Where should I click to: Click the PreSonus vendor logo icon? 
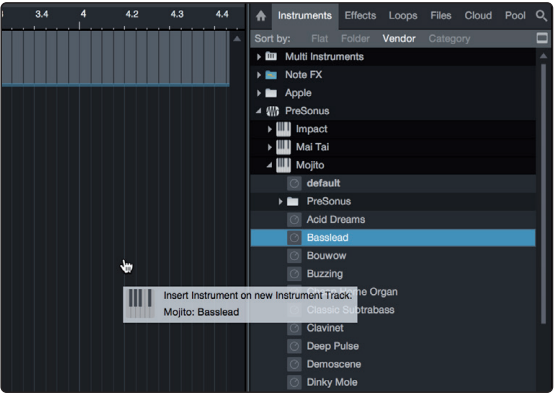coord(272,111)
